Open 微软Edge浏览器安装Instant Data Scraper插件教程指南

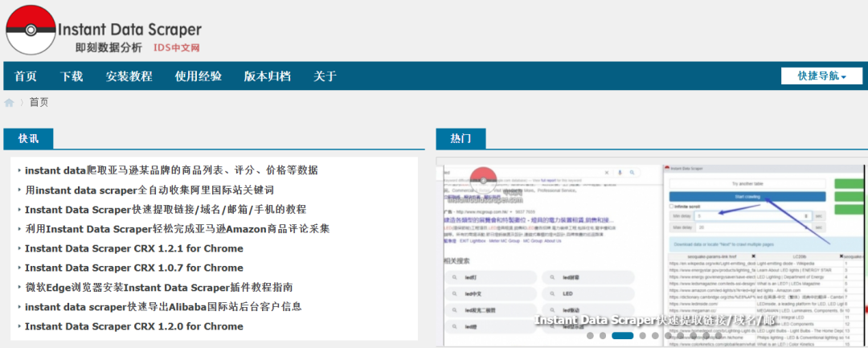coord(159,288)
